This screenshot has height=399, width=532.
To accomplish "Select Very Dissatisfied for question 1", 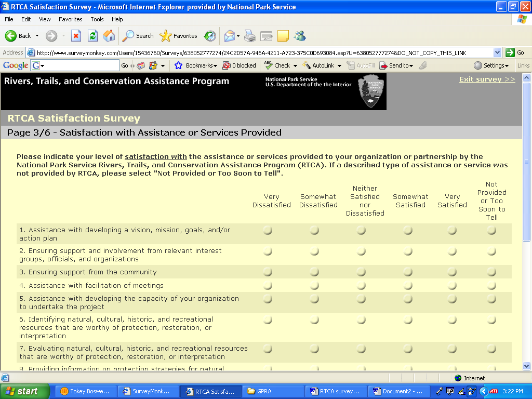I will point(268,230).
